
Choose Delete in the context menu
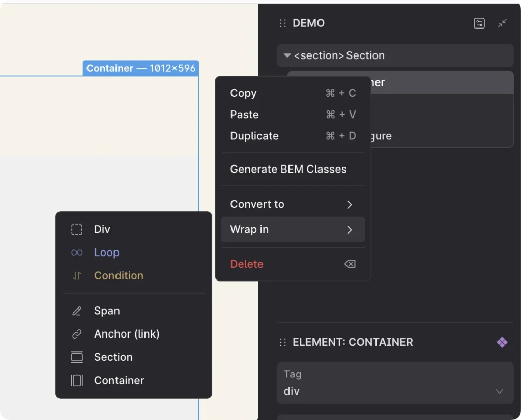(x=293, y=264)
